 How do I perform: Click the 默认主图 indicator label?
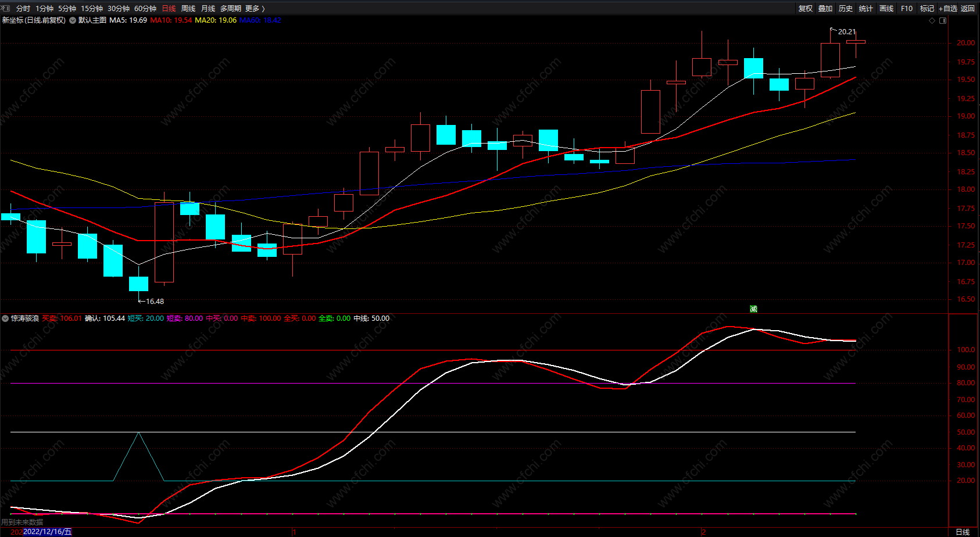tap(92, 20)
